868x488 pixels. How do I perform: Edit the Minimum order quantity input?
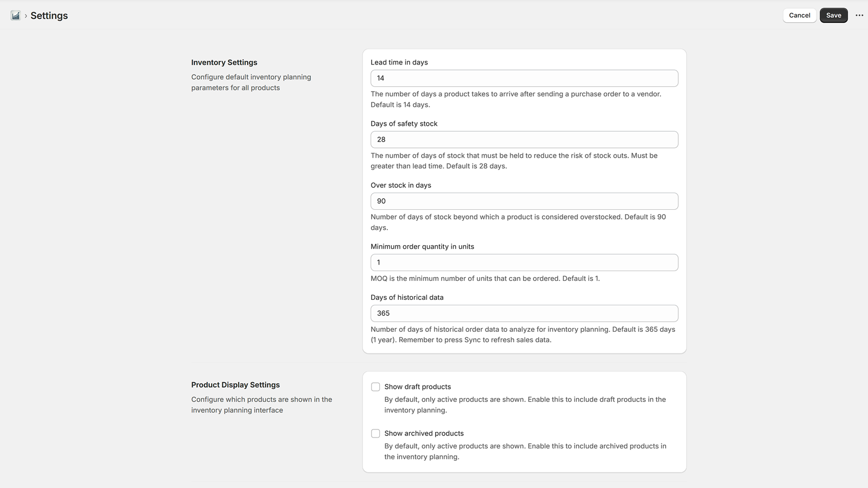(524, 262)
